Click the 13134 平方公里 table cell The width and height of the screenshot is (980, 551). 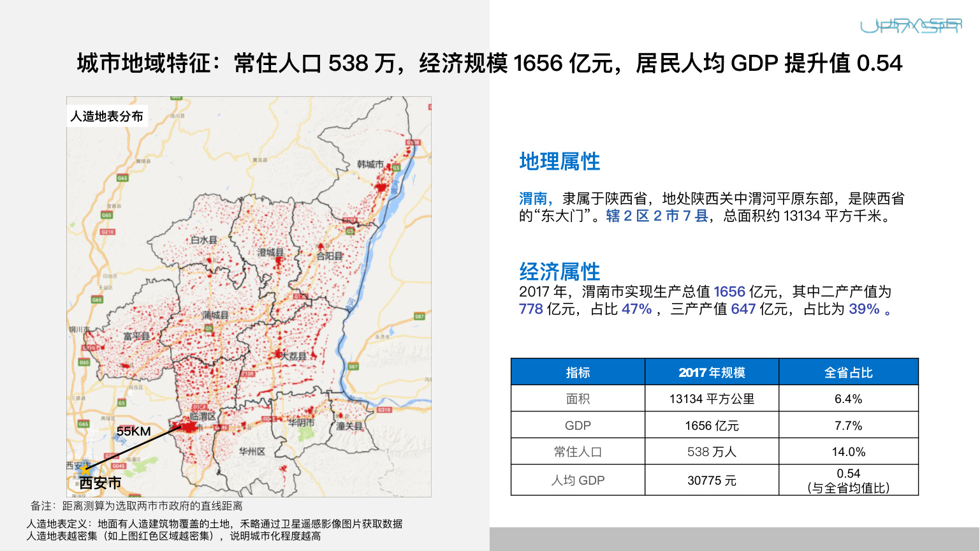coord(712,399)
